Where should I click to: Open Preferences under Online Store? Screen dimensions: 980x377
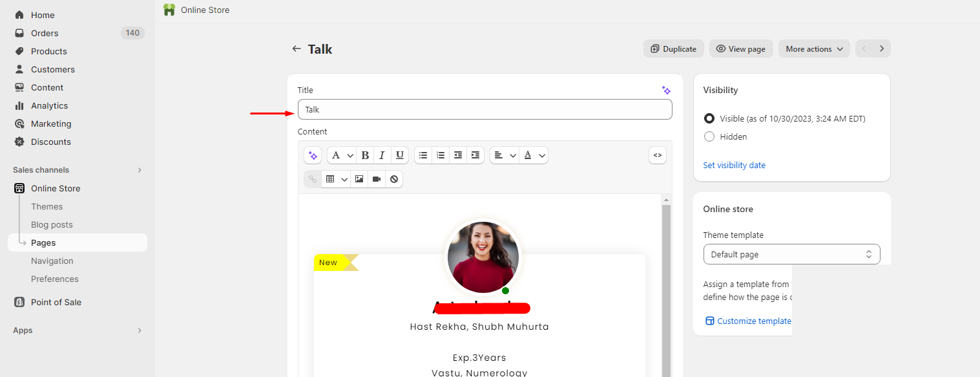(55, 279)
